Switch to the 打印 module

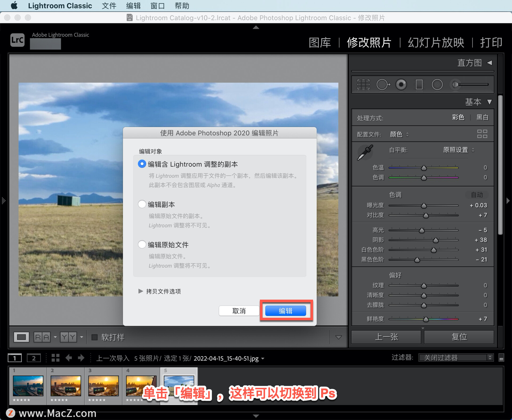click(x=491, y=42)
